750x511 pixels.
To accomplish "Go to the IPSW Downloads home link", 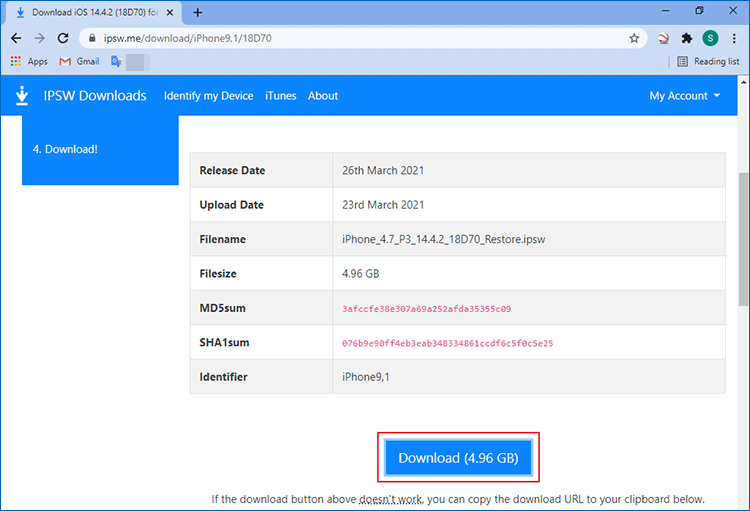I will [95, 96].
